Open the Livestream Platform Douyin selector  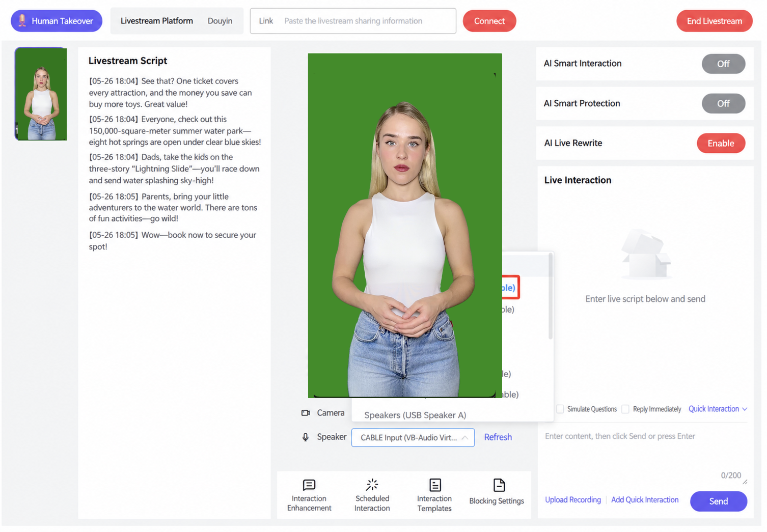pos(220,21)
